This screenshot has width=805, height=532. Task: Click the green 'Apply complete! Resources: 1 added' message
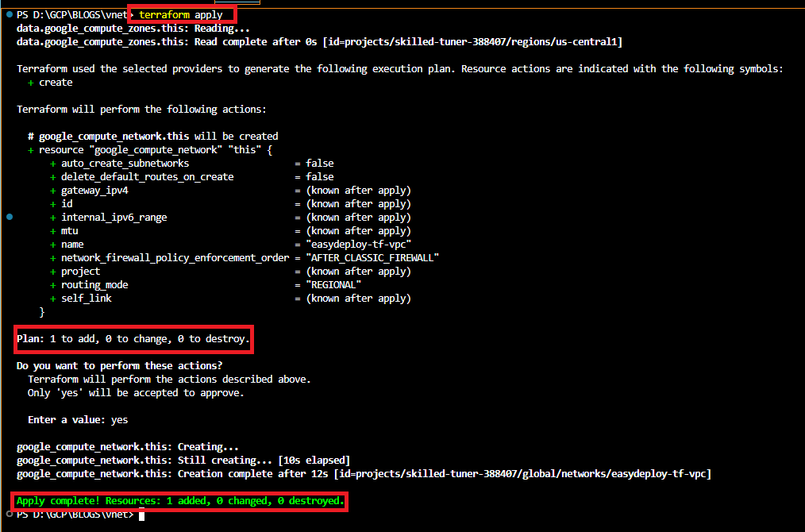pos(180,501)
